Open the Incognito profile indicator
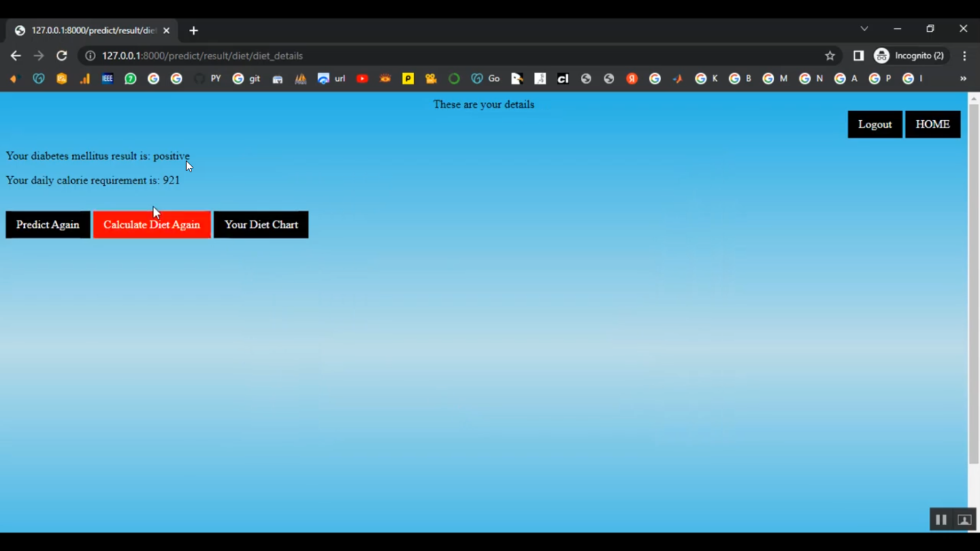The height and width of the screenshot is (551, 980). coord(910,56)
